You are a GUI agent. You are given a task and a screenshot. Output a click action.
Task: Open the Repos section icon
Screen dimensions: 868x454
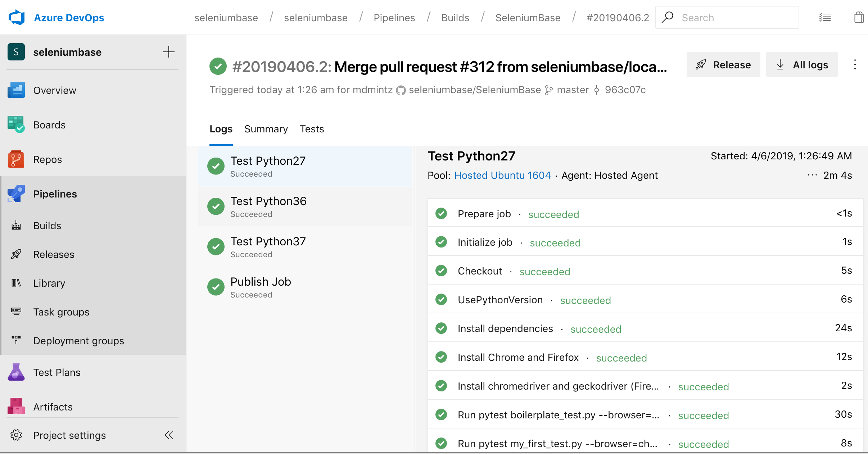tap(16, 159)
